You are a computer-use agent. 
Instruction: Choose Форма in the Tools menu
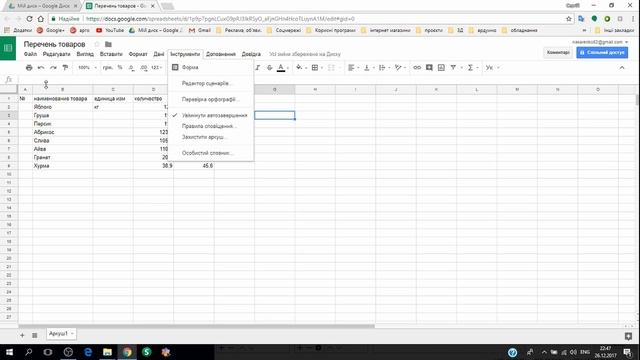(x=211, y=67)
